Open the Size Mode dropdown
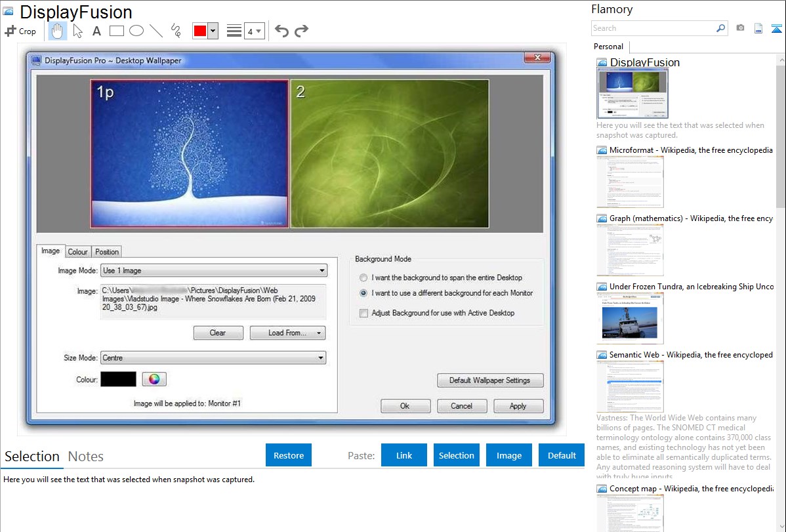The height and width of the screenshot is (532, 786). [x=213, y=358]
